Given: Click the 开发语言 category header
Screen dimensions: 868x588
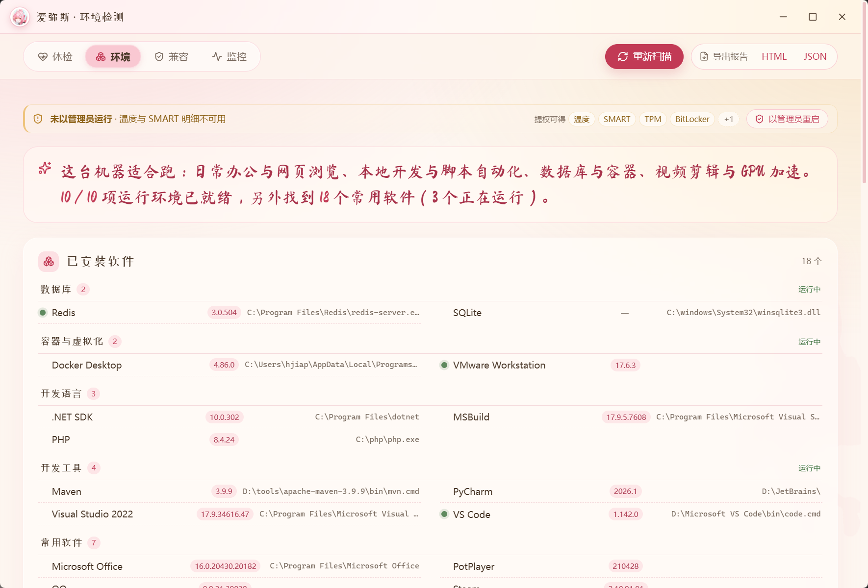Looking at the screenshot, I should [61, 394].
